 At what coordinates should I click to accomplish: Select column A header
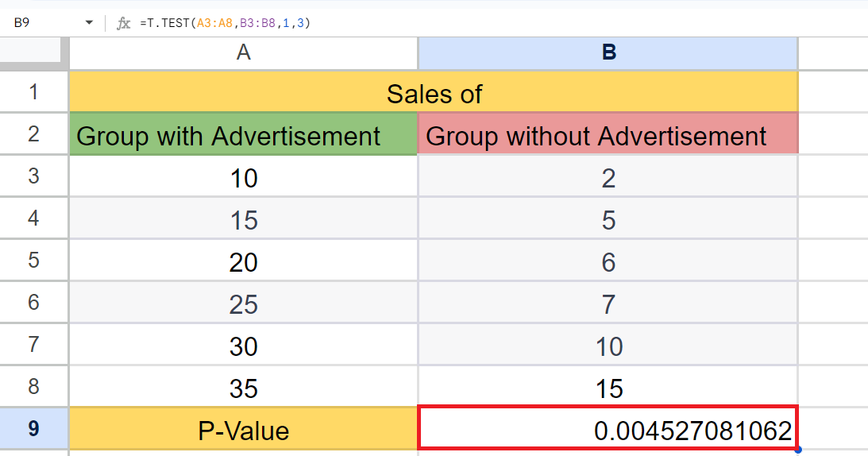[x=244, y=53]
